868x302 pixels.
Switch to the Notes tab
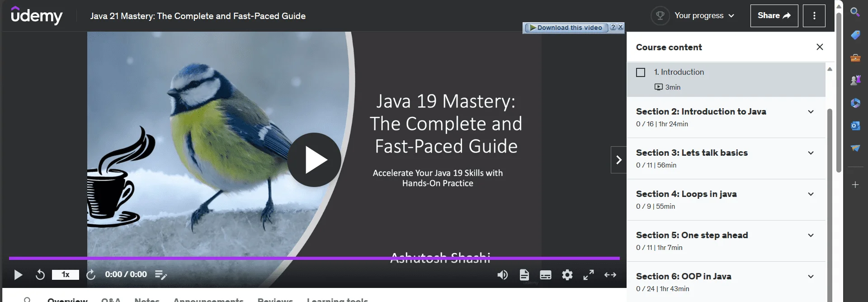click(147, 299)
